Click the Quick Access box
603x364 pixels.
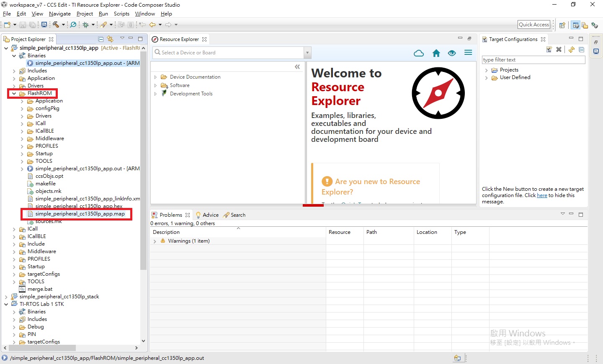click(x=534, y=25)
